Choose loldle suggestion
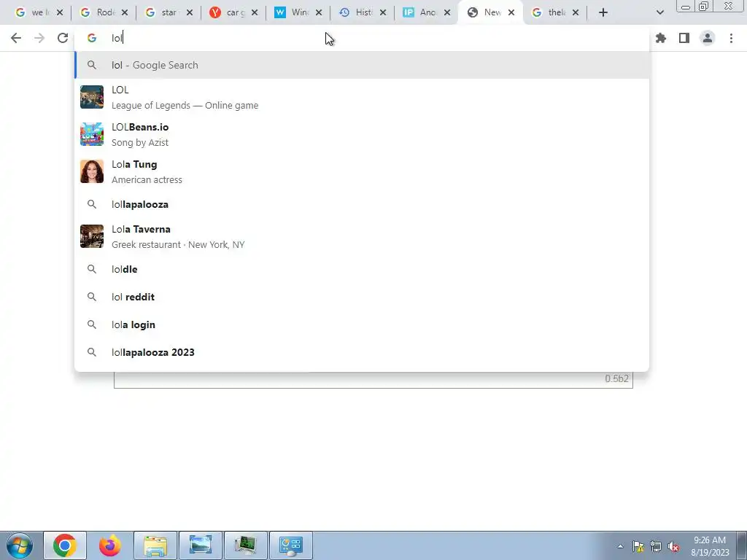The width and height of the screenshot is (747, 560). click(x=362, y=269)
